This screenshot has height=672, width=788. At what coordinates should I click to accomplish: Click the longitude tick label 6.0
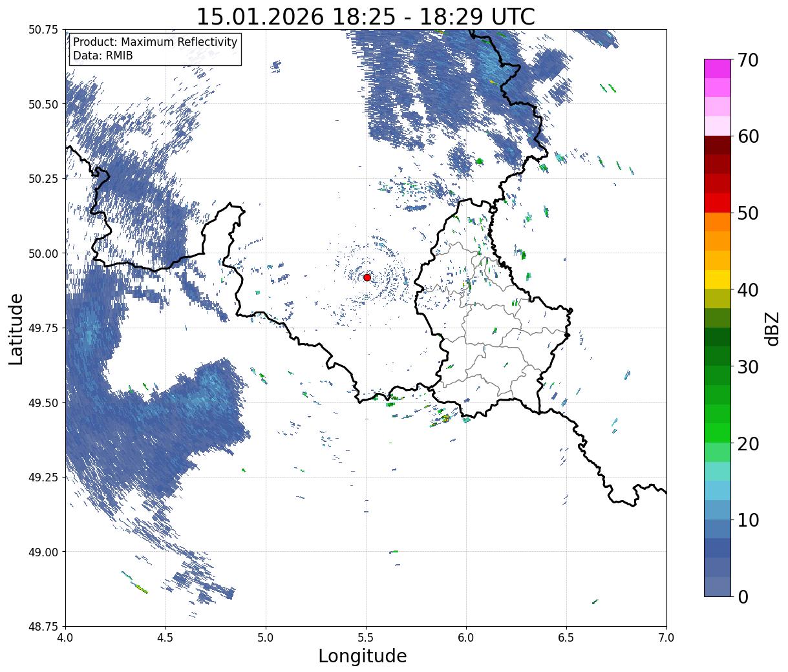click(x=466, y=638)
